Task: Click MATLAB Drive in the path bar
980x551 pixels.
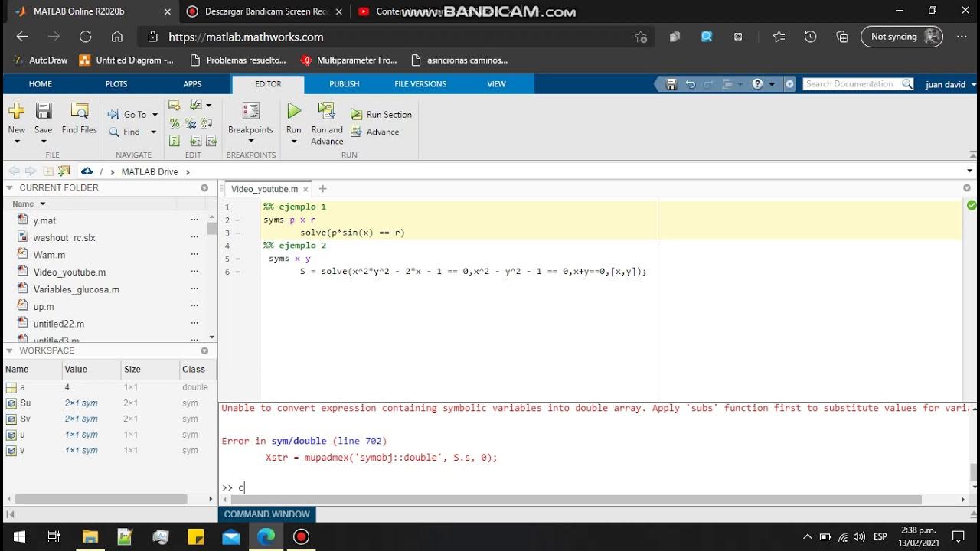Action: [149, 172]
